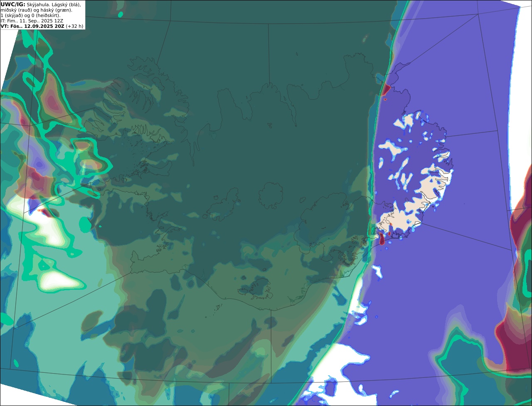Click the legend line '1 (skýjað) og 0 (heiðskírt).'
This screenshot has height=406, width=532.
tap(30, 15)
